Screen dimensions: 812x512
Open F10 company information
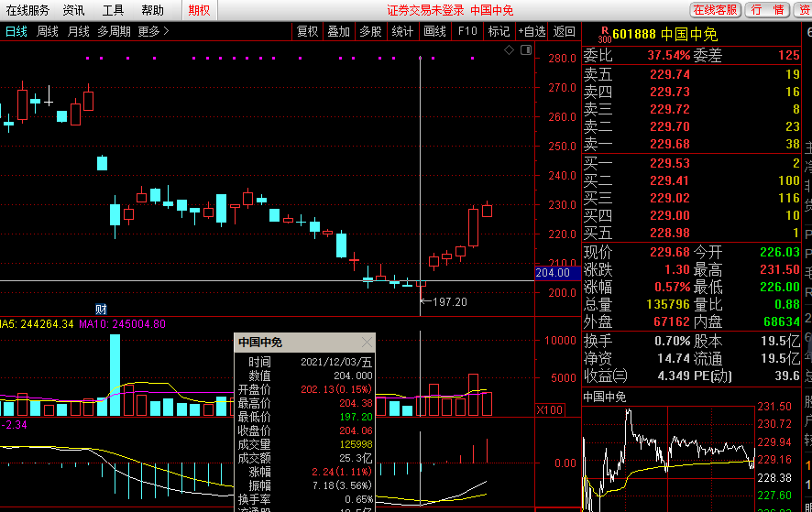click(467, 31)
